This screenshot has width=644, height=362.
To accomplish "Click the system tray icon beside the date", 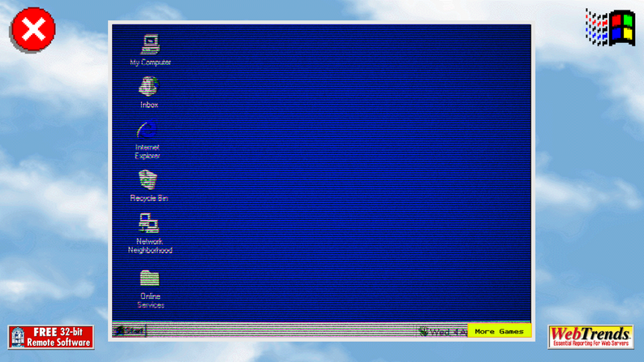I will [423, 331].
